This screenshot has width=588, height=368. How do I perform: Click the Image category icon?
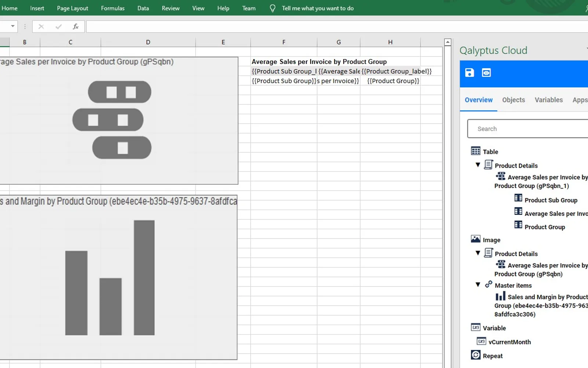(x=476, y=239)
